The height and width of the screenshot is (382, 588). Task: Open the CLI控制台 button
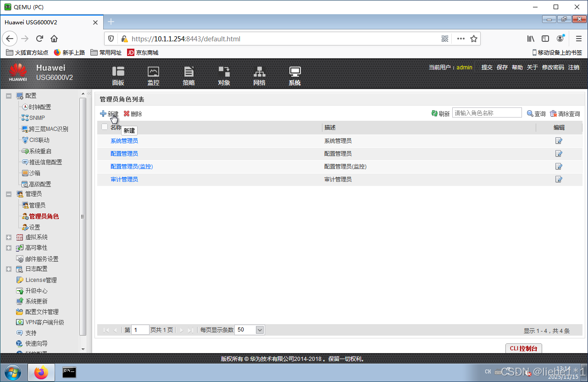523,348
